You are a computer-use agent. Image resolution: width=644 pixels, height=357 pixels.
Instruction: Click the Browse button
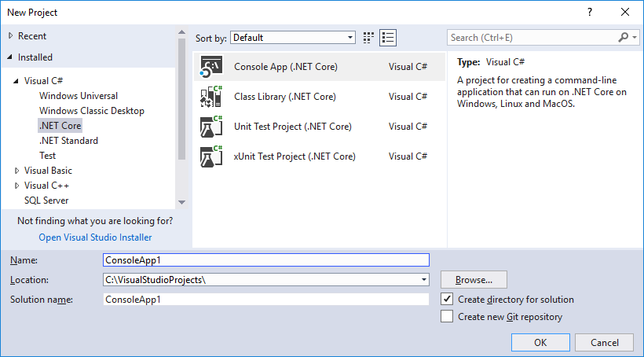(474, 280)
